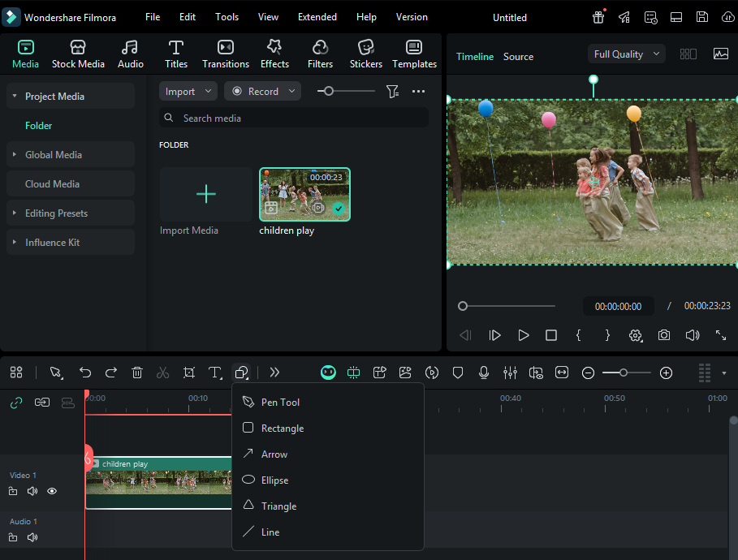Click the Crop tool in timeline toolbar
This screenshot has width=738, height=560.
point(189,373)
